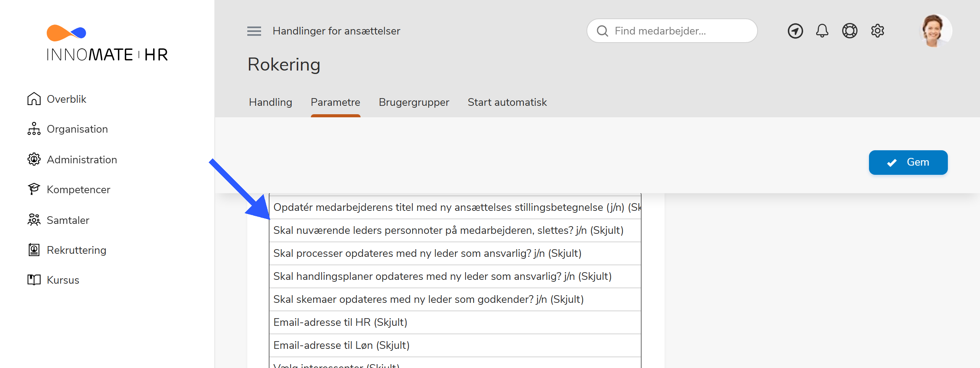Switch to the Brugergrupper tab
The image size is (980, 368).
point(414,102)
